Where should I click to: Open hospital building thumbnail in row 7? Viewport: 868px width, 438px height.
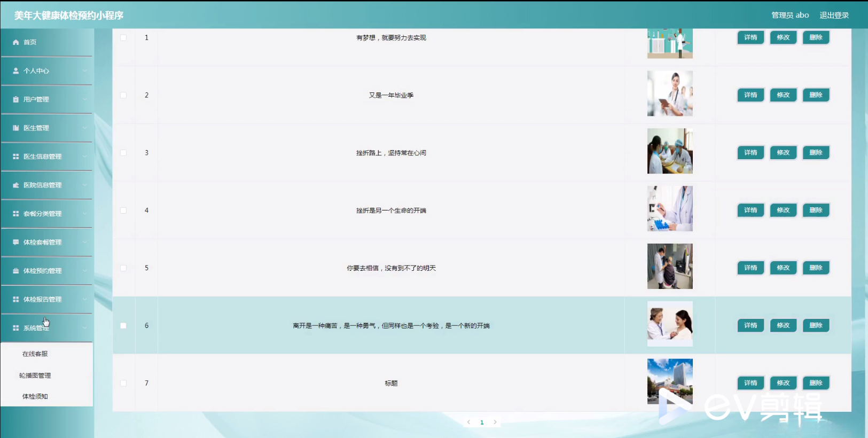[670, 381]
